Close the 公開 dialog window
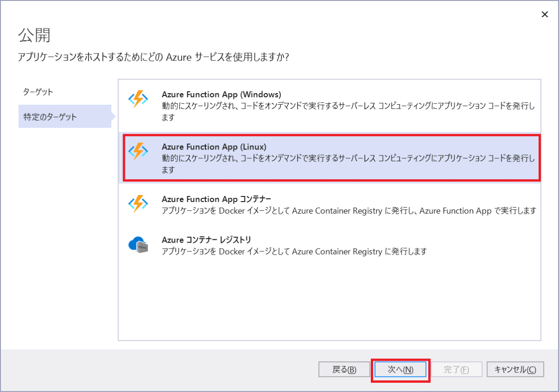 point(545,14)
